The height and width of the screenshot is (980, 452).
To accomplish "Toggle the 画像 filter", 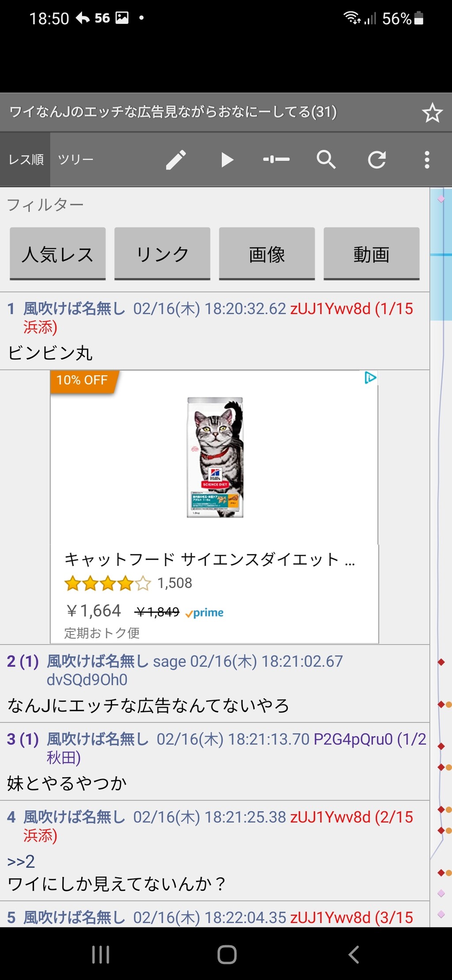I will pos(267,254).
